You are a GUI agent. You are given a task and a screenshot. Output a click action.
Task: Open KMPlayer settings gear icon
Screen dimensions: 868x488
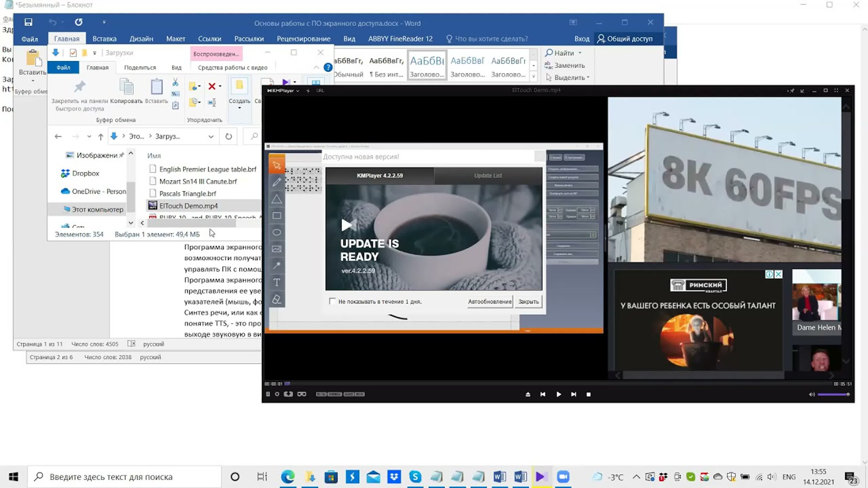tap(277, 394)
